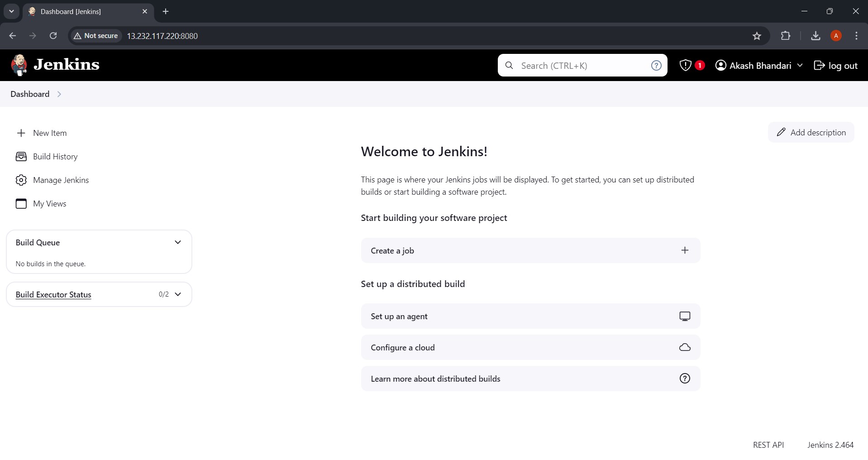The height and width of the screenshot is (460, 868).
Task: Click the search help question mark icon
Action: (656, 66)
